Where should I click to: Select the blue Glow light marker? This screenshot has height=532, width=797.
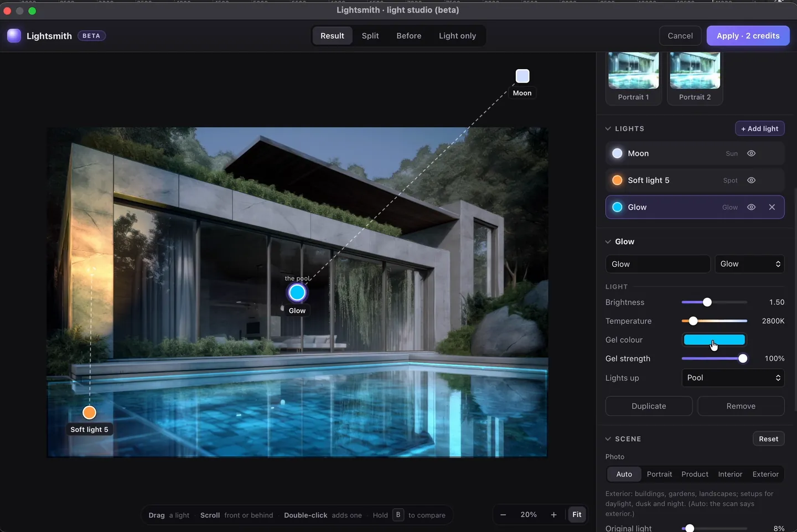[297, 292]
